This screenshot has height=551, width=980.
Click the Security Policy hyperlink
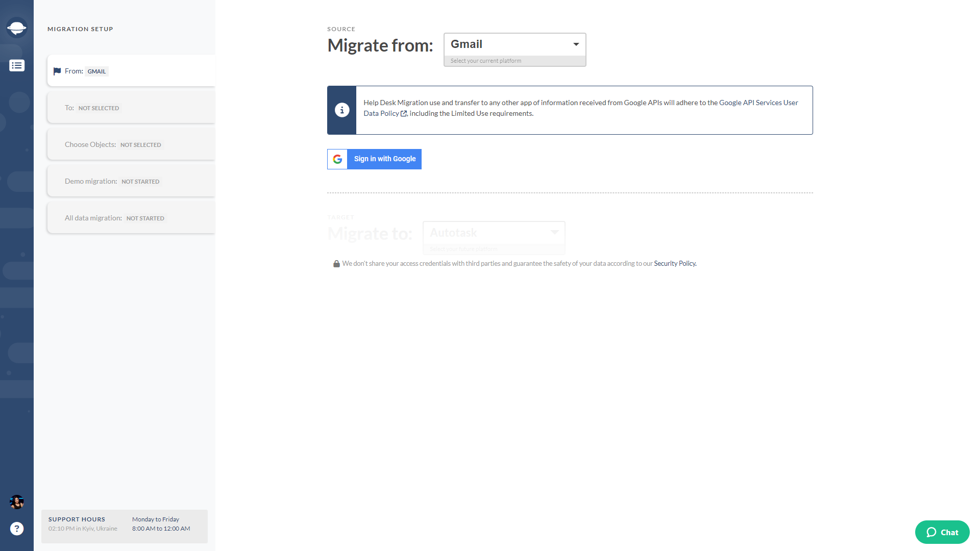click(674, 263)
